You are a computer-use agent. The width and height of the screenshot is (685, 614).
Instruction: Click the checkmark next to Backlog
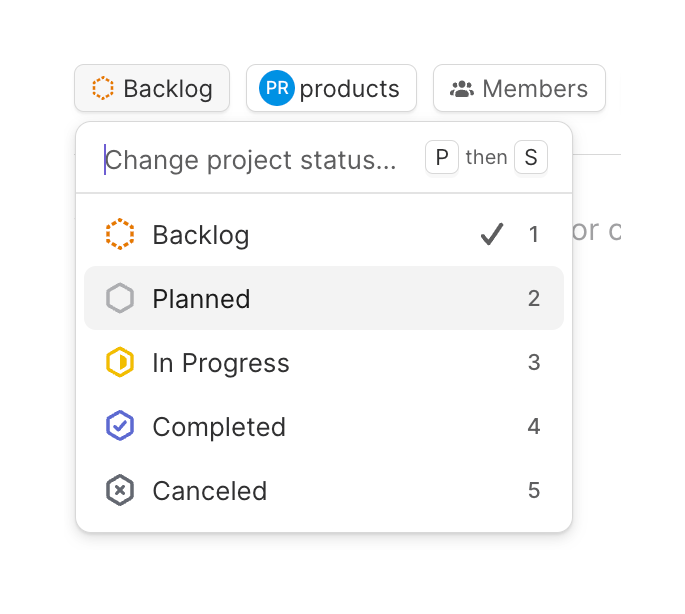tap(491, 235)
